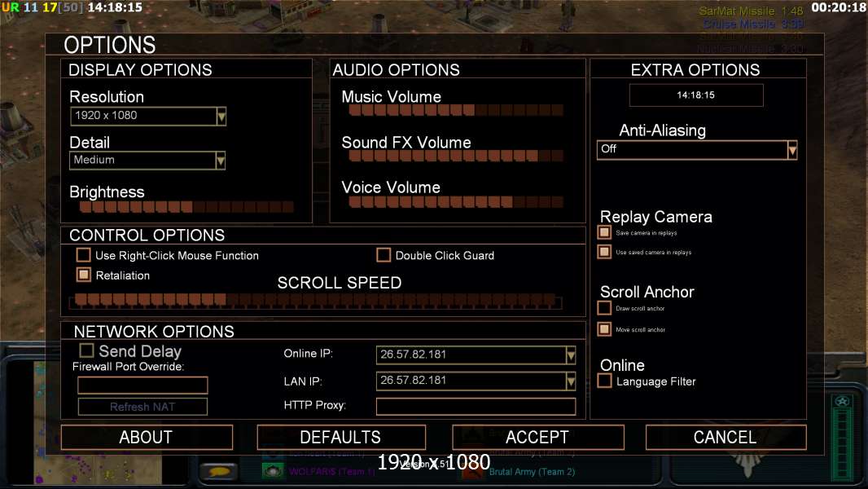Enable Draw scroll anchor checkbox
The image size is (868, 489).
point(604,307)
